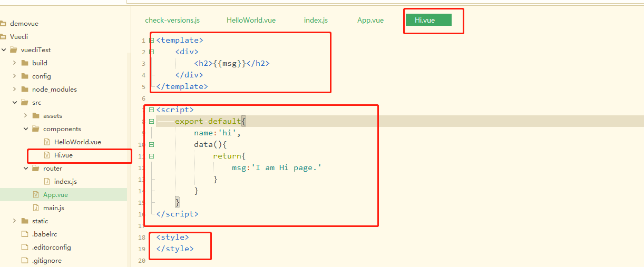Click the assets folder icon
Screen dimensions: 644x267
[x=36, y=115]
